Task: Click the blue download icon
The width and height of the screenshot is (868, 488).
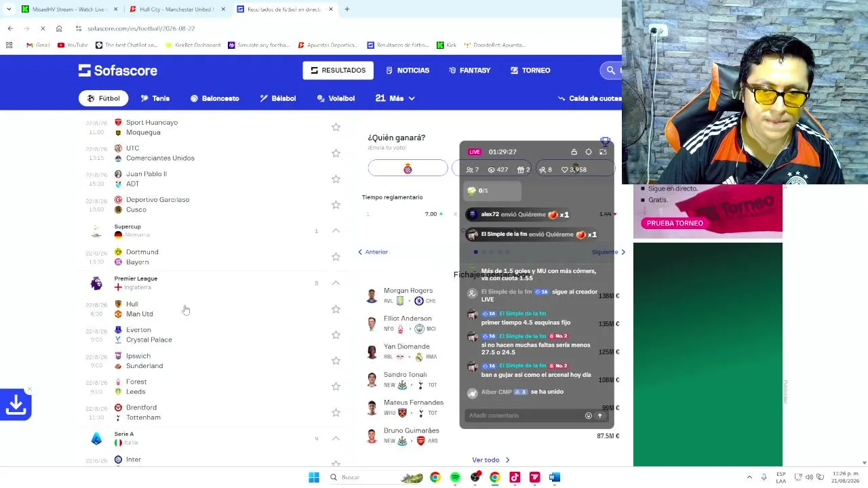Action: (16, 405)
